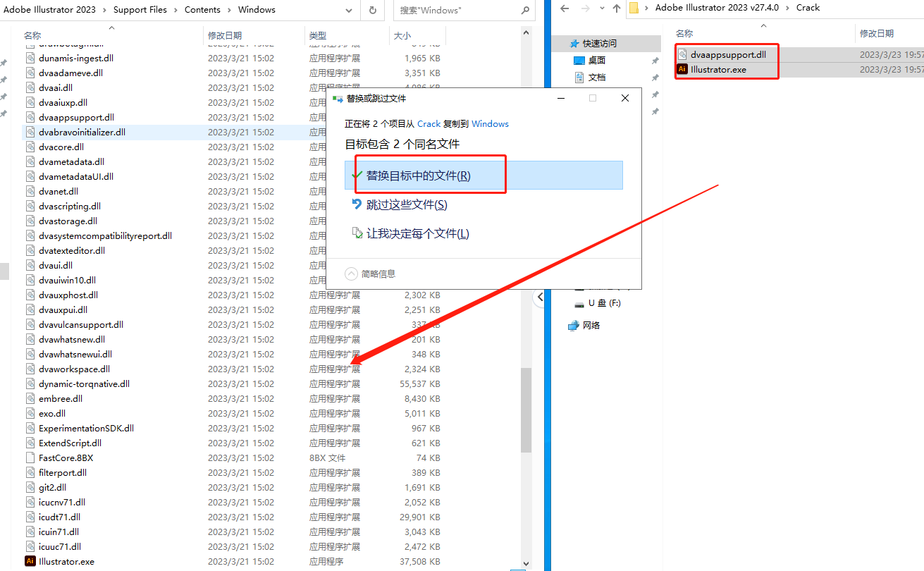Click the 桌面 desktop icon in quick access
924x571 pixels.
(x=579, y=60)
